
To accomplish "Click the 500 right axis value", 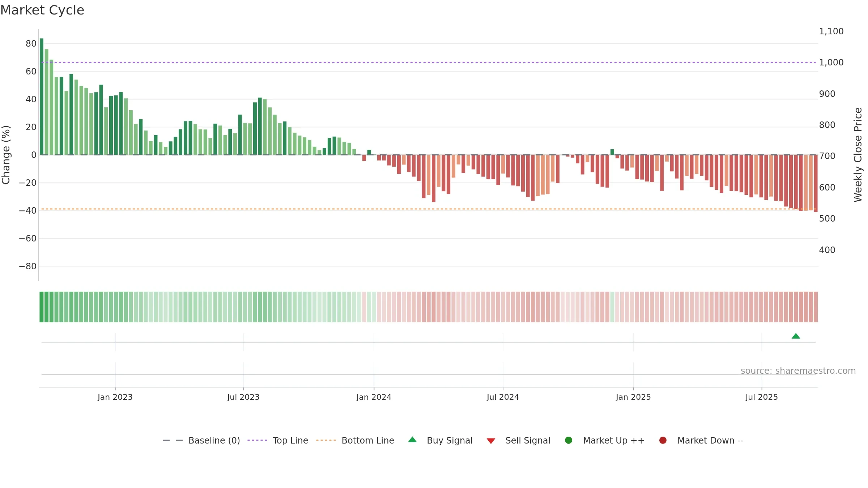I will coord(827,219).
